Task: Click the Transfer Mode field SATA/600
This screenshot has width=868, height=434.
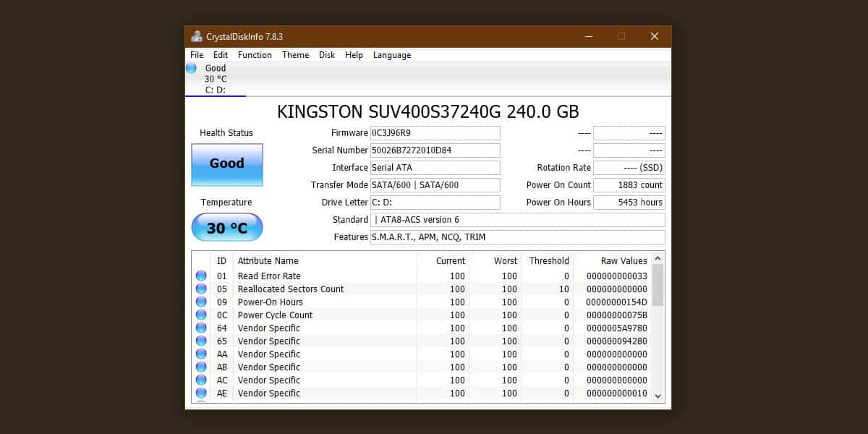Action: pyautogui.click(x=435, y=185)
